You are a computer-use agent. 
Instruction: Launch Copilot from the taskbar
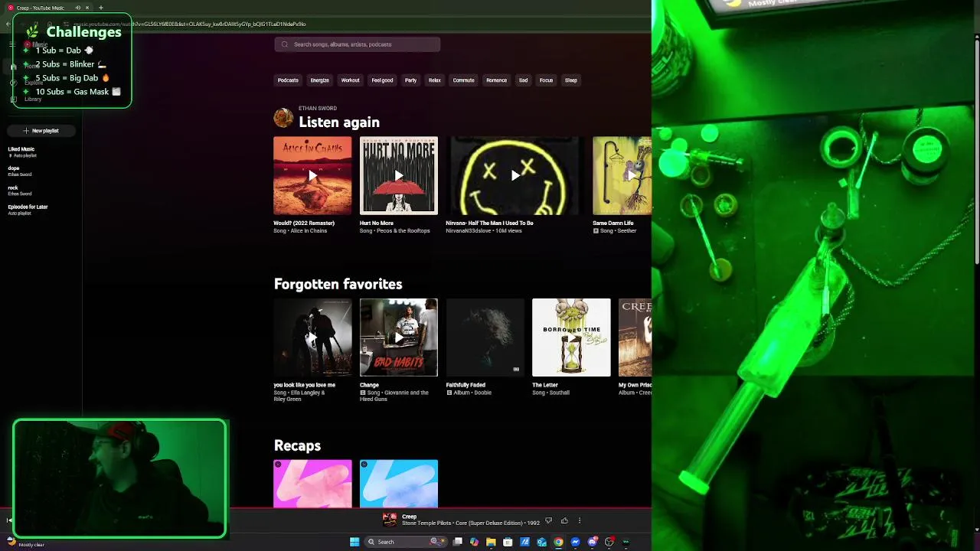click(x=474, y=542)
